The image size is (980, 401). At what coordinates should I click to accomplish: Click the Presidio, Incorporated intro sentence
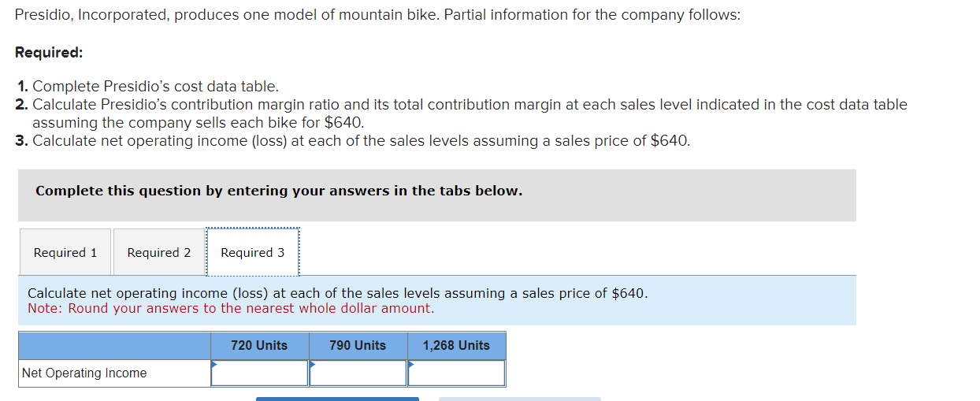(377, 15)
